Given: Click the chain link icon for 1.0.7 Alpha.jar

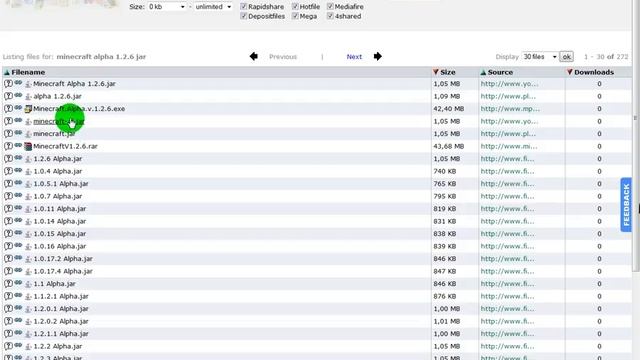Looking at the screenshot, I should click(x=18, y=195).
